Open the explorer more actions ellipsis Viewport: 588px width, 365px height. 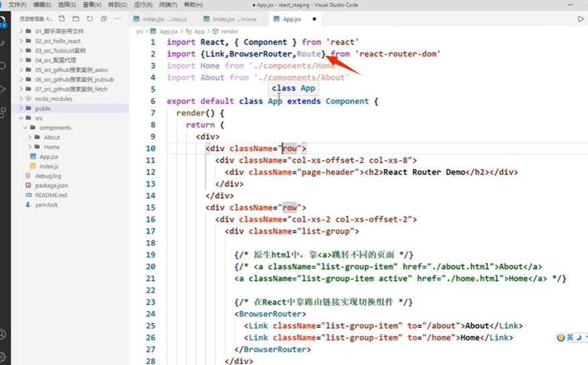[118, 18]
